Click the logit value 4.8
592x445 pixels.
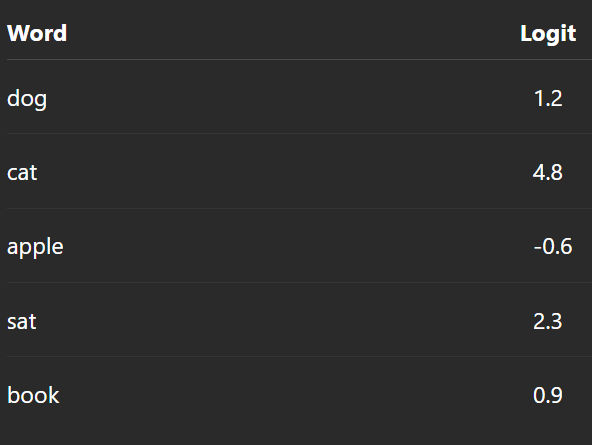tap(547, 172)
